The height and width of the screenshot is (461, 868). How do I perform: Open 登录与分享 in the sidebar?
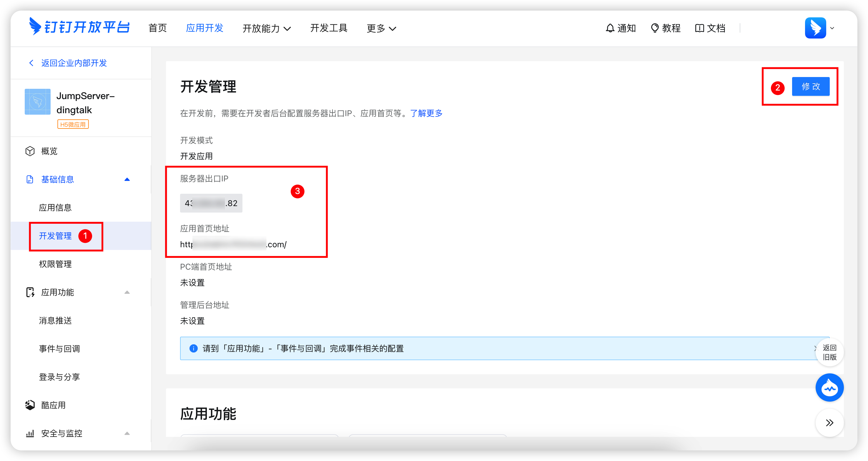pyautogui.click(x=59, y=377)
